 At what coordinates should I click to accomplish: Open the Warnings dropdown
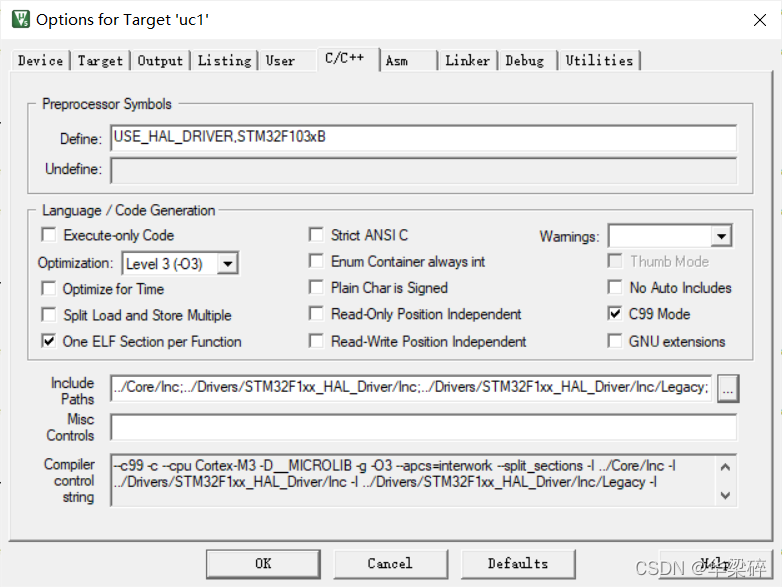tap(721, 236)
